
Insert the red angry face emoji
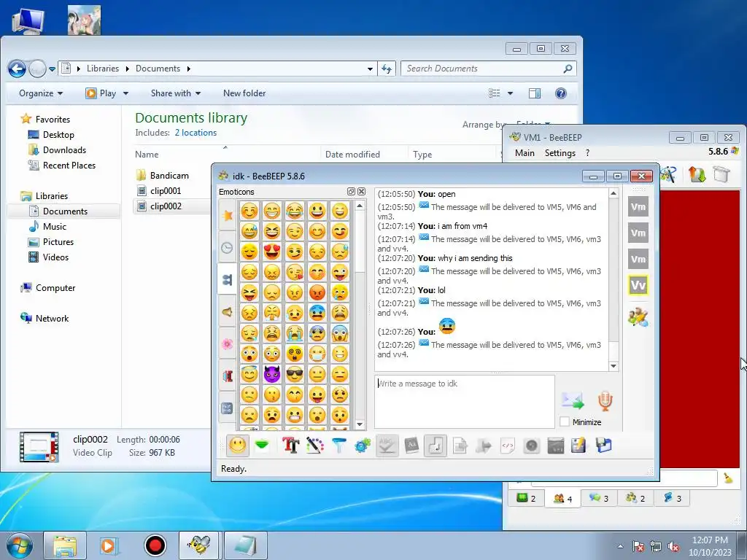pyautogui.click(x=317, y=292)
